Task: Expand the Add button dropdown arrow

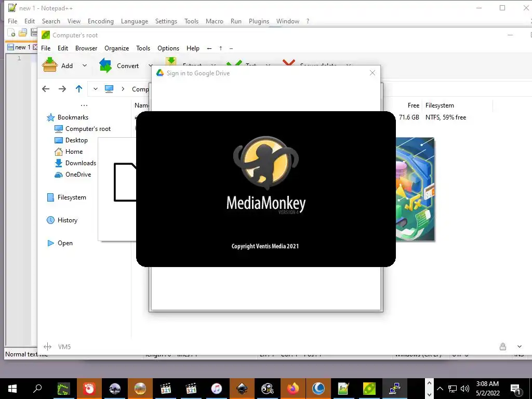Action: tap(85, 65)
